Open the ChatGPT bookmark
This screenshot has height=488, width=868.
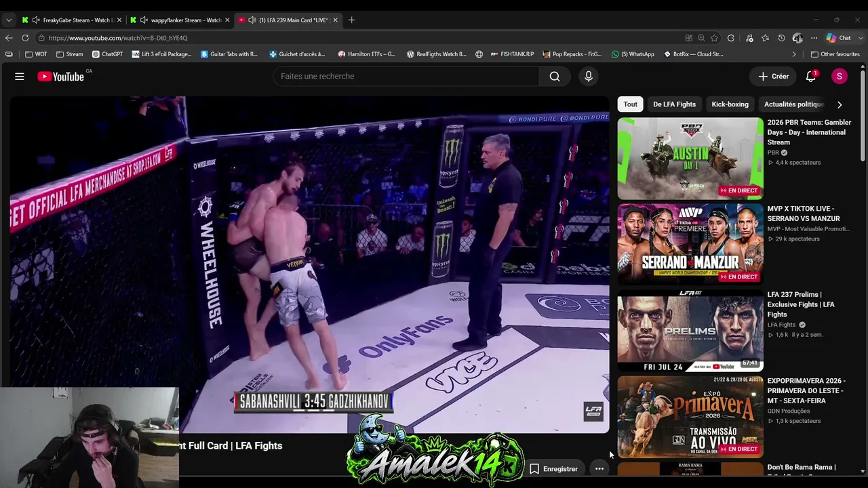coord(107,54)
